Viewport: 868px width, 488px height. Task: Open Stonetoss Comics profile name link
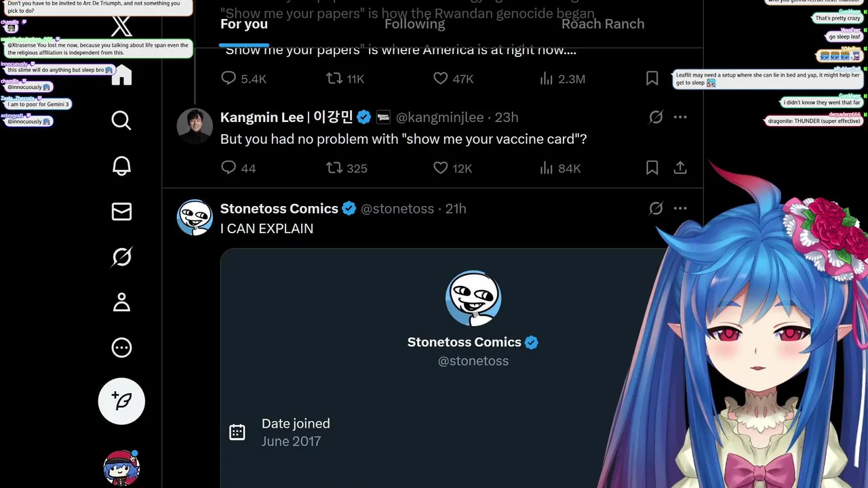tap(279, 209)
